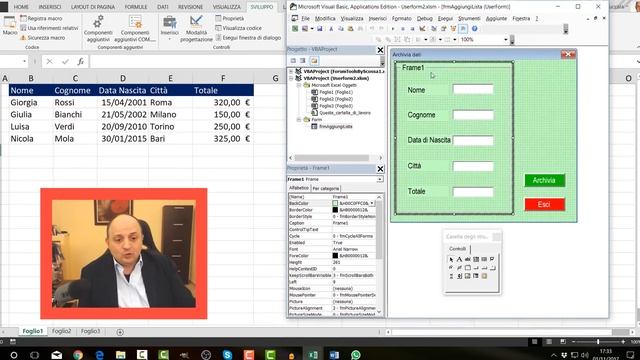This screenshot has width=640, height=360.
Task: Select frmAggiungiLista in project tree
Action: [336, 127]
